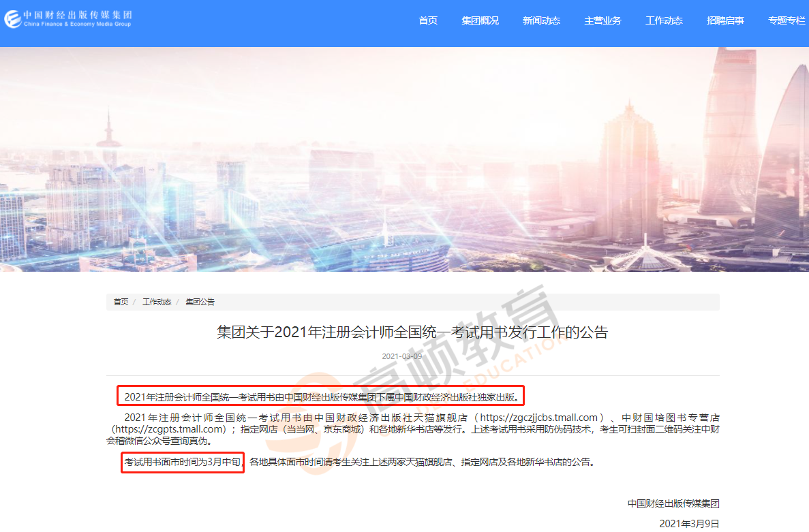
Task: Navigate to the 招聘启事 page
Action: (x=725, y=20)
